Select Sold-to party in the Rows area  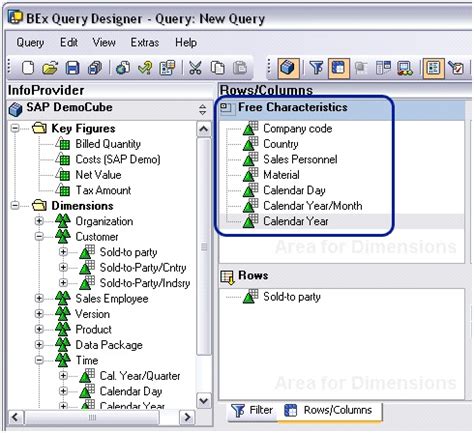[292, 297]
